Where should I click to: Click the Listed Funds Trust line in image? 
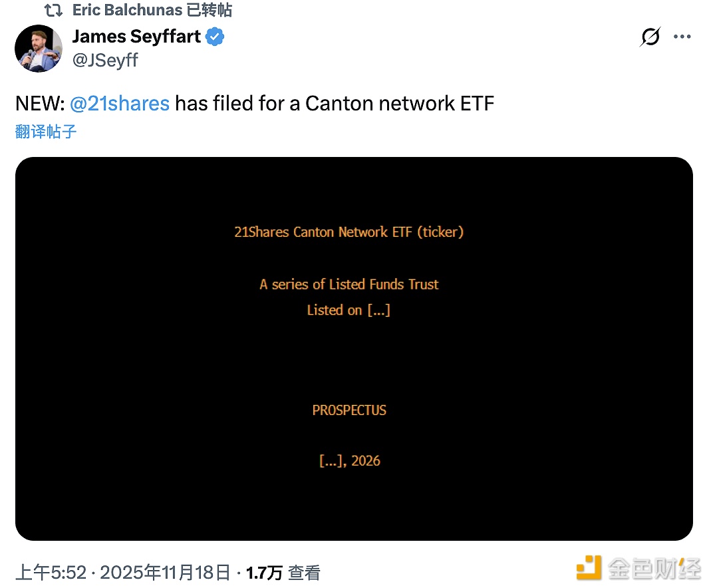[349, 284]
